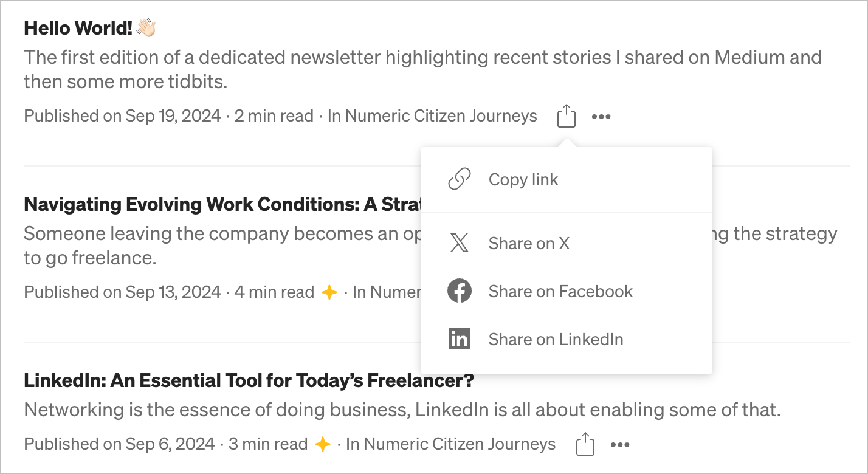The height and width of the screenshot is (474, 868).
Task: Open three-dot menu for LinkedIn freelancer story
Action: pos(620,445)
